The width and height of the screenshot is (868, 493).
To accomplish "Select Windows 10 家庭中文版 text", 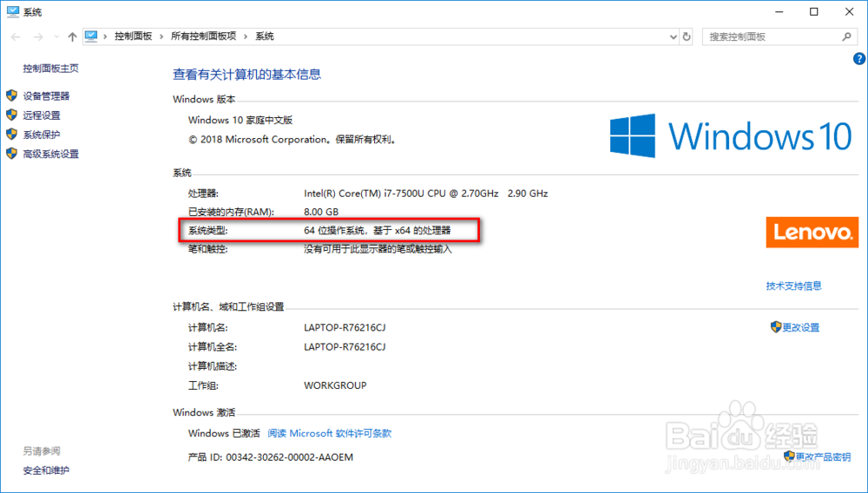I will (x=240, y=121).
